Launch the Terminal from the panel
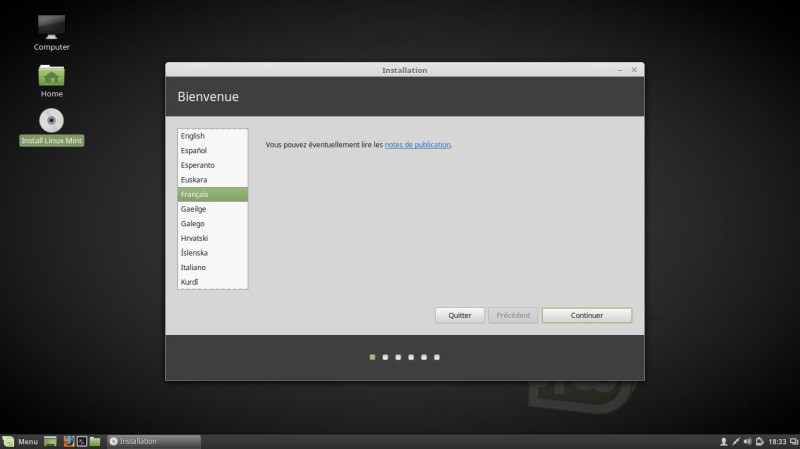 pyautogui.click(x=82, y=441)
